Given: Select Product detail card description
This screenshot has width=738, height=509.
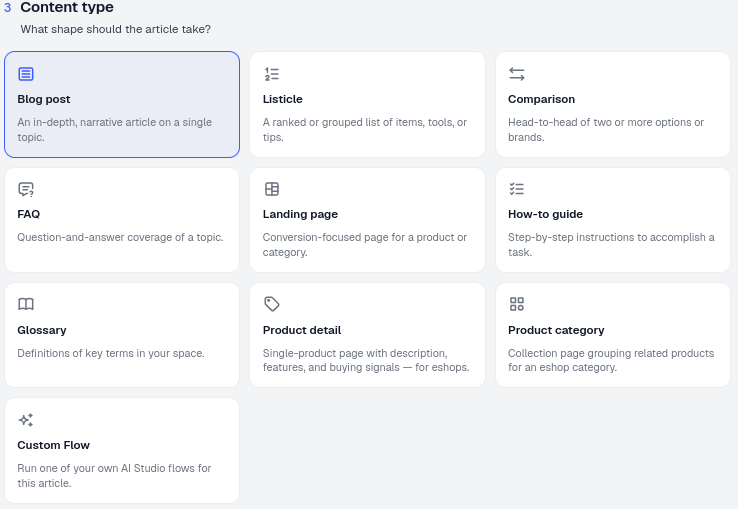Looking at the screenshot, I should click(x=366, y=360).
